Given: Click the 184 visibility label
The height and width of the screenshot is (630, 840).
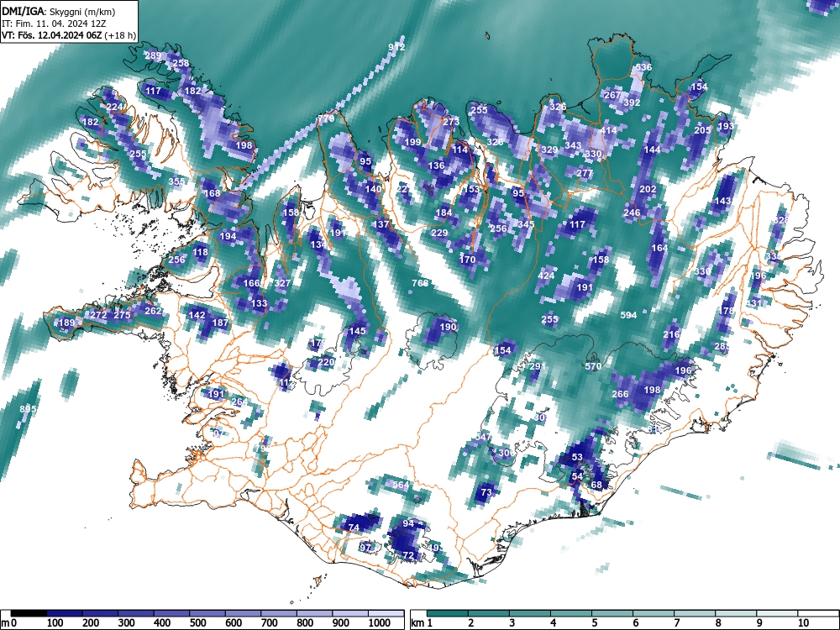Looking at the screenshot, I should point(444,213).
